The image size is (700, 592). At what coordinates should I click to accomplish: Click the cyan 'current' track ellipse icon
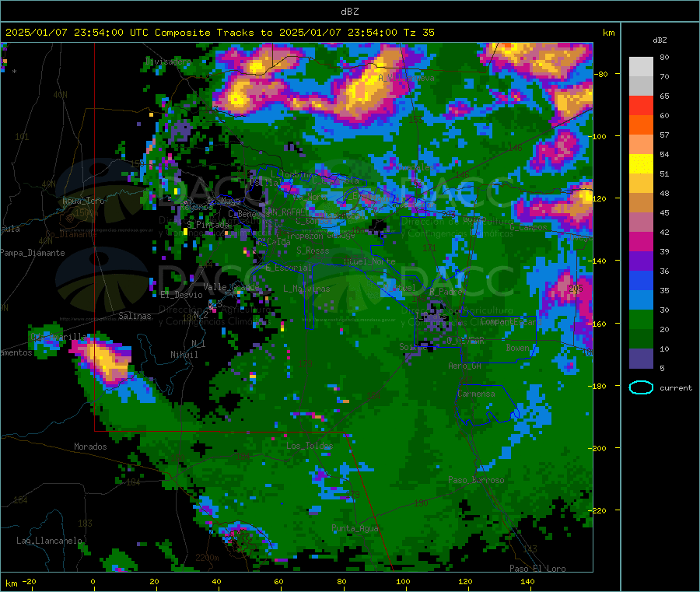pos(641,387)
